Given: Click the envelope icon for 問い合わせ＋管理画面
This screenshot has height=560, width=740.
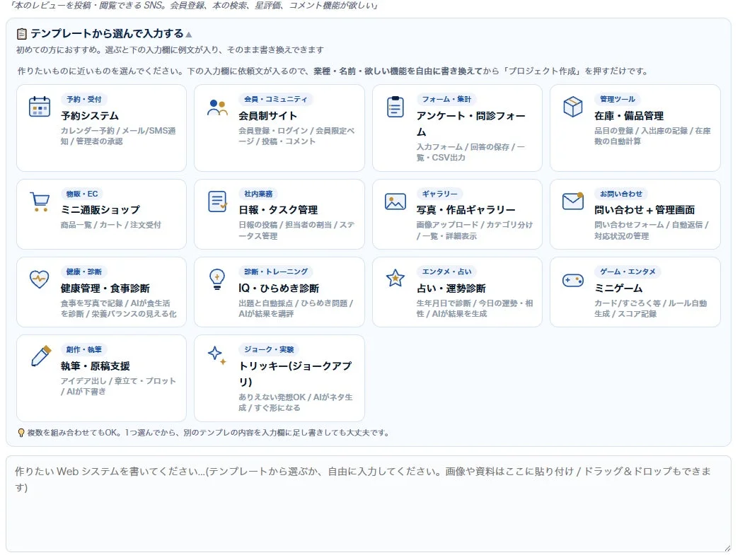Looking at the screenshot, I should (x=573, y=201).
